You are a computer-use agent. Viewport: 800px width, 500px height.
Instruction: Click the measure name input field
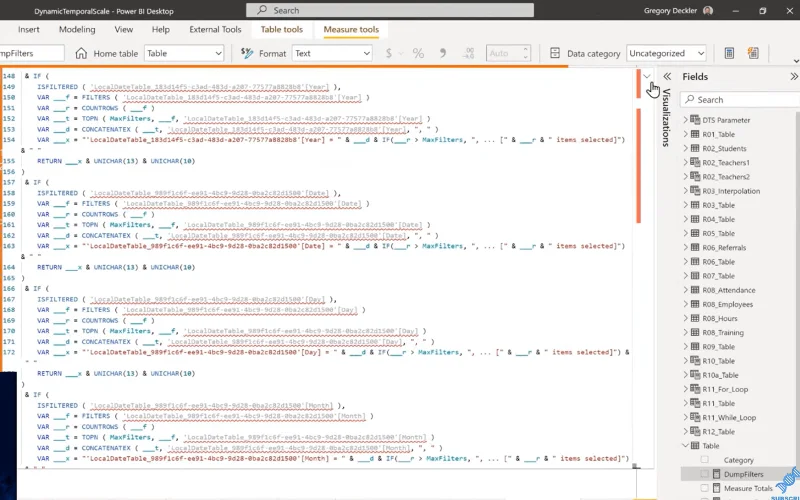32,53
